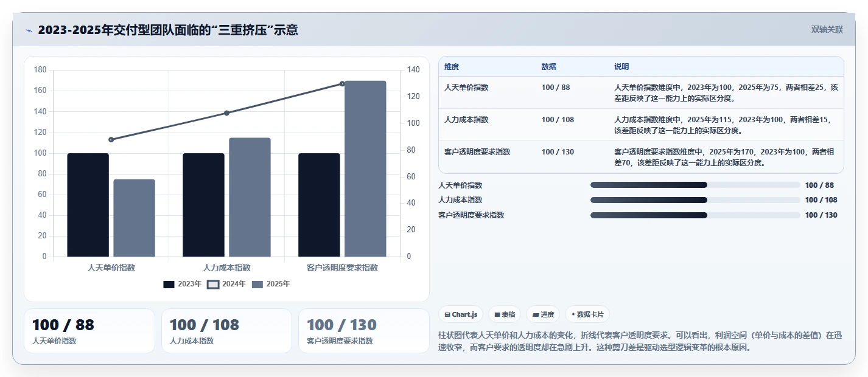Screen dimensions: 868x377
Task: Click the 数据 column header in the table
Action: coord(548,67)
